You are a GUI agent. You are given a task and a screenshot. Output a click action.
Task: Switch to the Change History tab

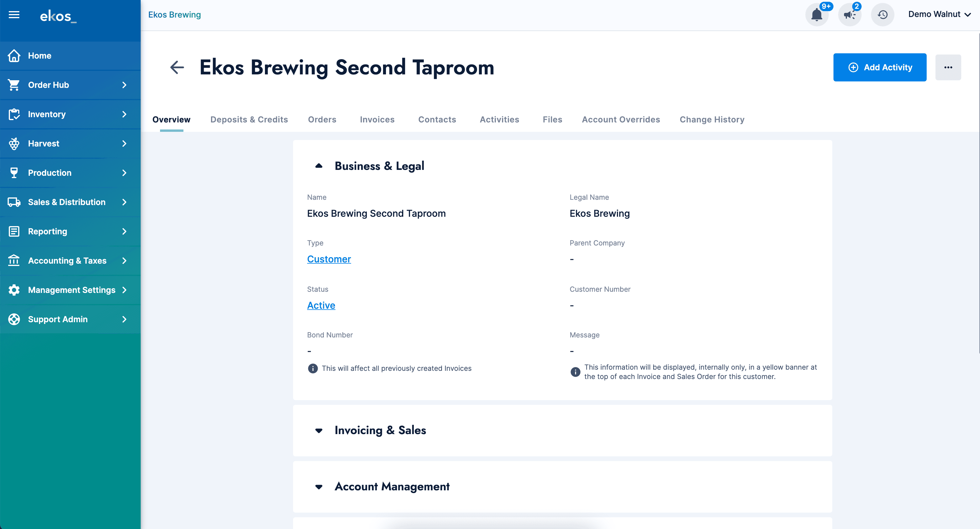click(712, 120)
